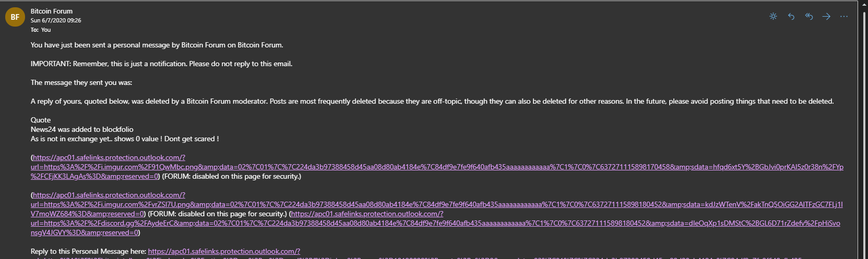Click the BF sender avatar

click(x=15, y=17)
